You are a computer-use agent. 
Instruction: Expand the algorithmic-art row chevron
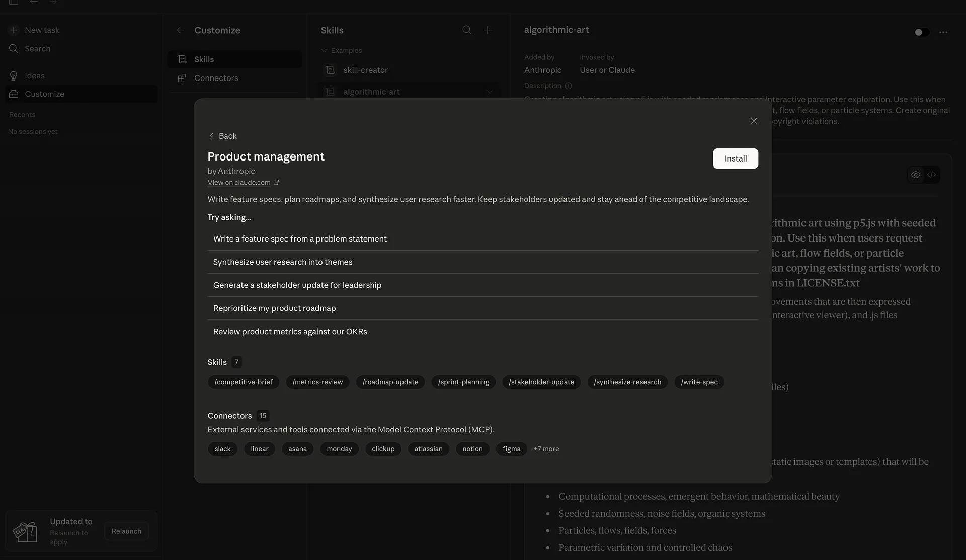pyautogui.click(x=490, y=92)
